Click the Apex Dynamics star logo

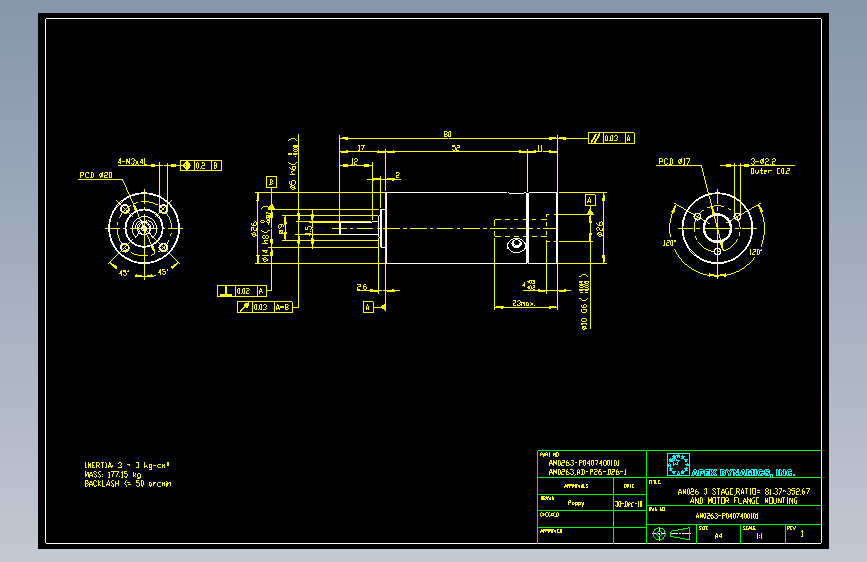(x=678, y=464)
